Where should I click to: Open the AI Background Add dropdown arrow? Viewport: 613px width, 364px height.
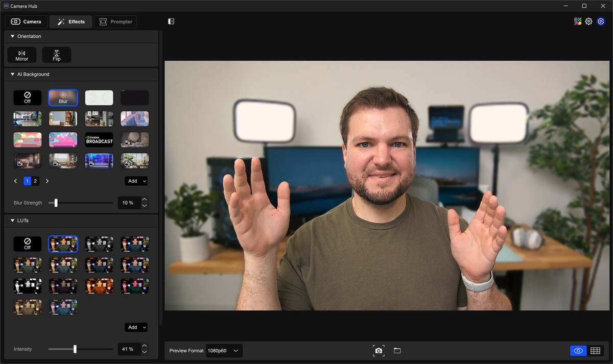pyautogui.click(x=145, y=181)
